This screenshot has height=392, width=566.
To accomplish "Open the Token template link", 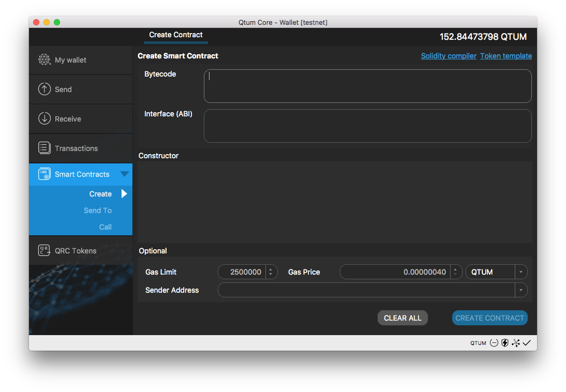I will (x=505, y=56).
